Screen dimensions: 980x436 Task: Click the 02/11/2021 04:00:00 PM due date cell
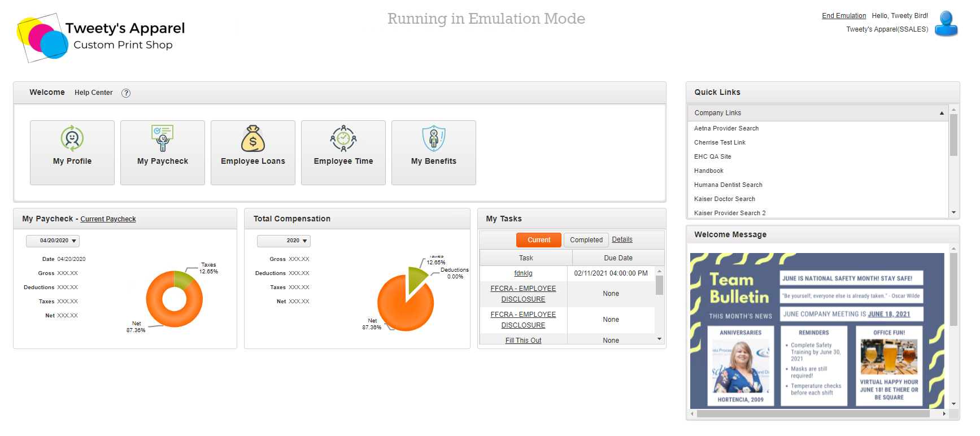coord(611,273)
